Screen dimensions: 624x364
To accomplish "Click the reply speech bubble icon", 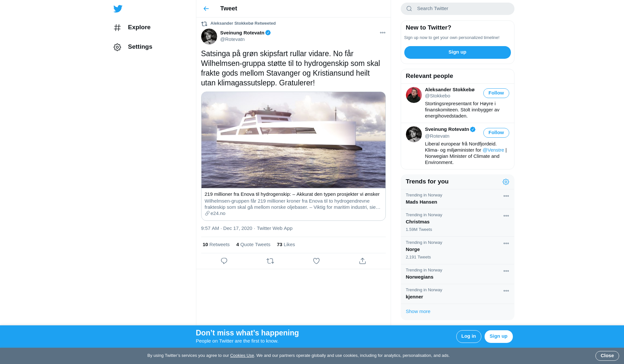I will pos(224,261).
